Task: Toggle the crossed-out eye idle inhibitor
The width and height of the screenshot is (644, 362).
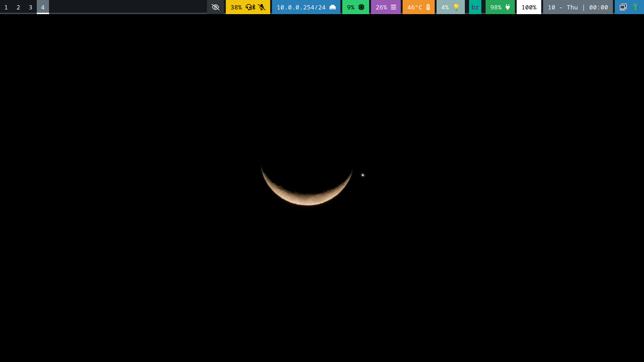Action: [x=215, y=7]
